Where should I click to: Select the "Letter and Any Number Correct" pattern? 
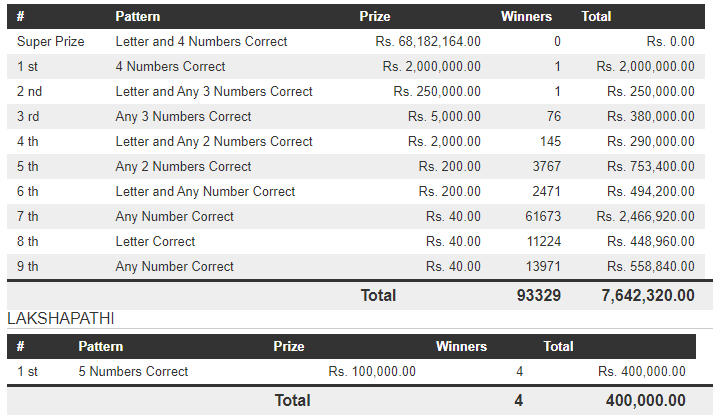(205, 192)
